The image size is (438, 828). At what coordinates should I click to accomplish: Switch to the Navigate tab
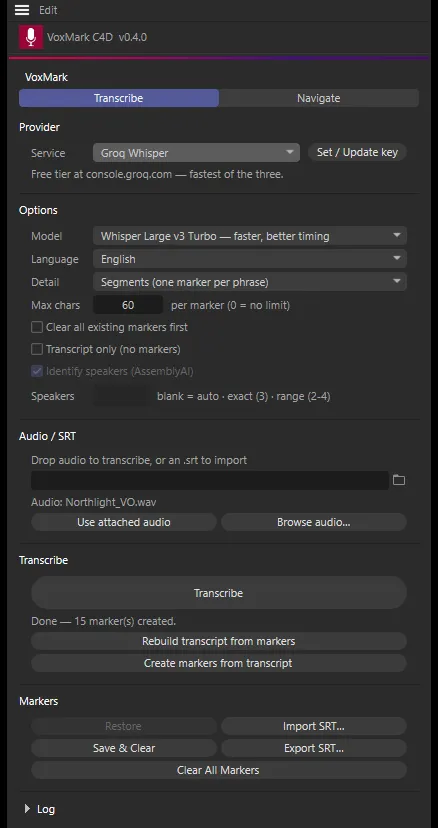coord(319,98)
